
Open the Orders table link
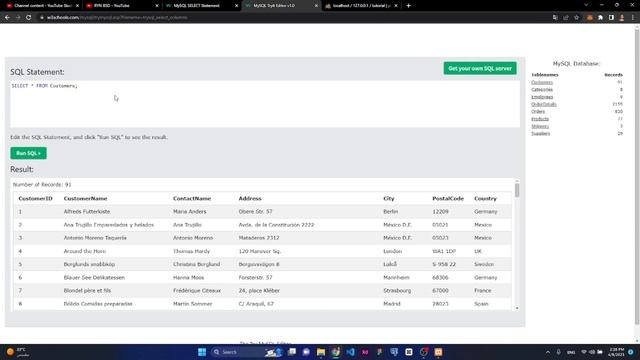click(538, 111)
